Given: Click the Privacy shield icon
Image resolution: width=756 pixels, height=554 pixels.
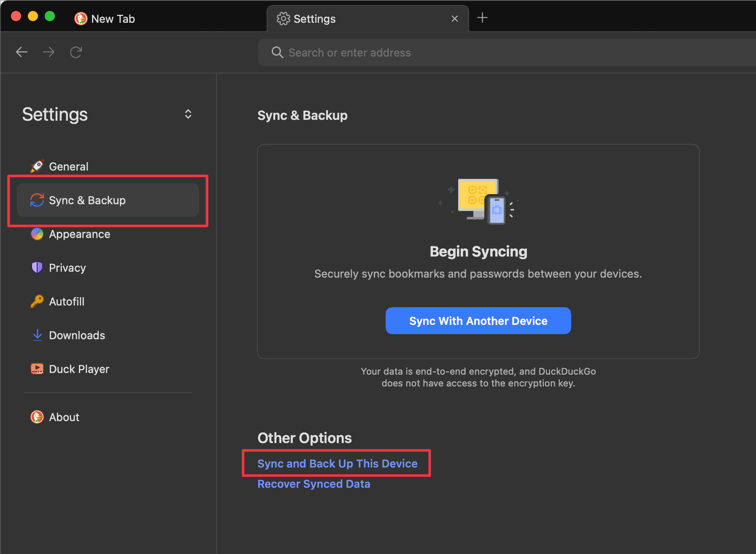Looking at the screenshot, I should pyautogui.click(x=37, y=268).
